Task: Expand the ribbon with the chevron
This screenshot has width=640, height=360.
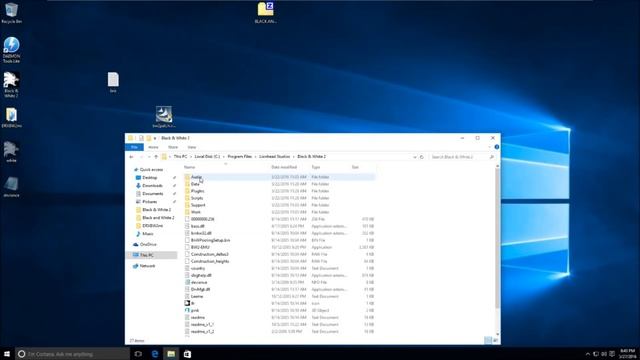Action: [x=489, y=147]
